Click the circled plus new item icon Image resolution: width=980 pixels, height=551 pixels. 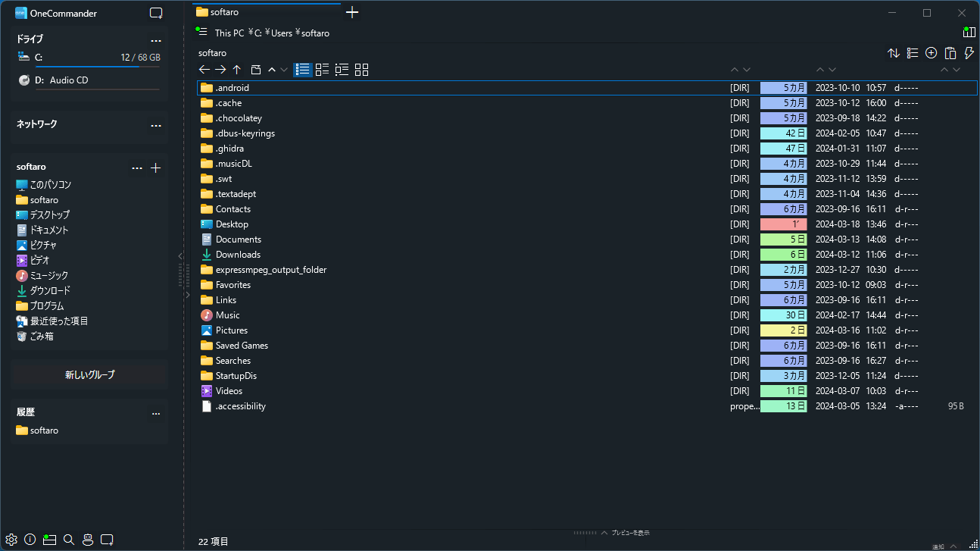click(x=932, y=53)
